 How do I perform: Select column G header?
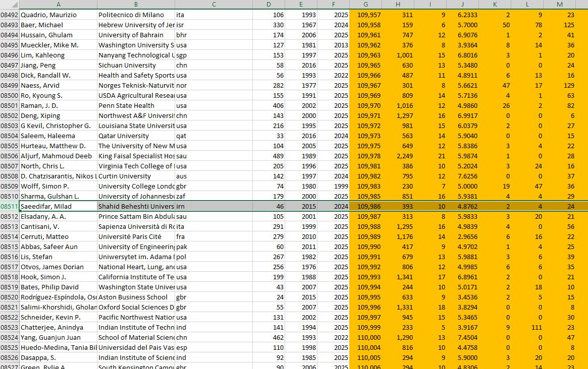365,5
